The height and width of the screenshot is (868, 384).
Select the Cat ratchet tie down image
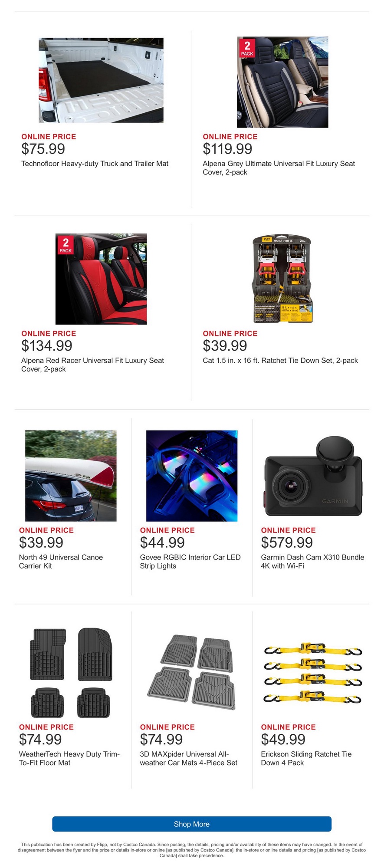tap(282, 279)
